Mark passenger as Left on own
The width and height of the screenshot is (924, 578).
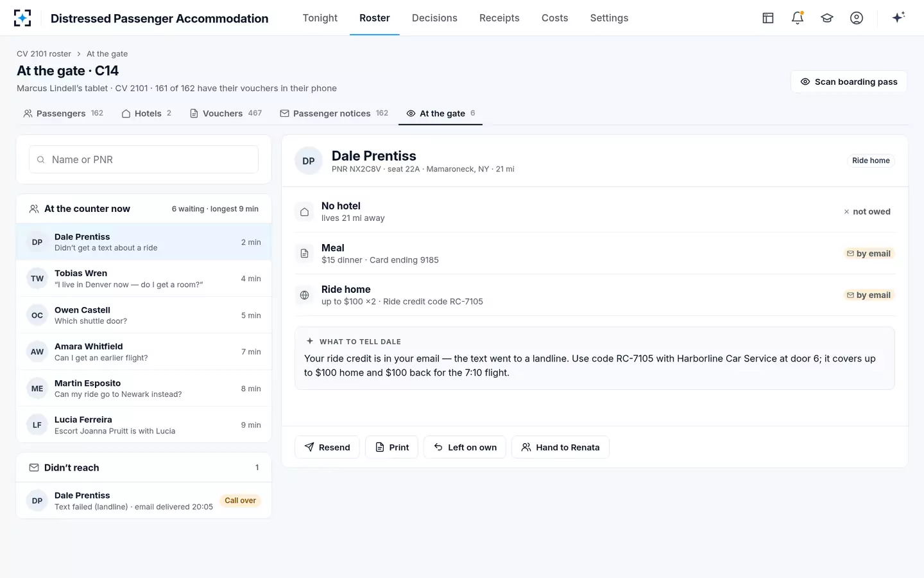(465, 447)
